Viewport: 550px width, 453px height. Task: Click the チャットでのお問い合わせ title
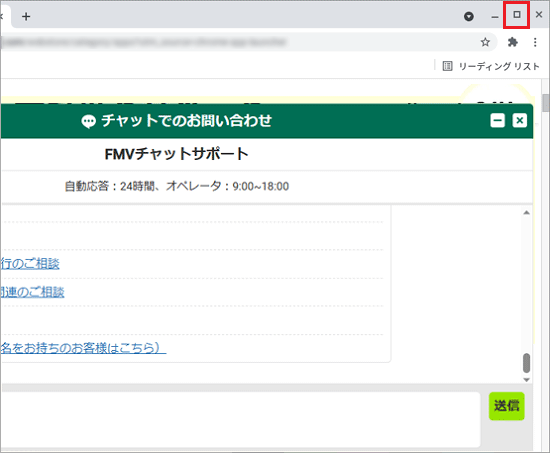pos(187,121)
